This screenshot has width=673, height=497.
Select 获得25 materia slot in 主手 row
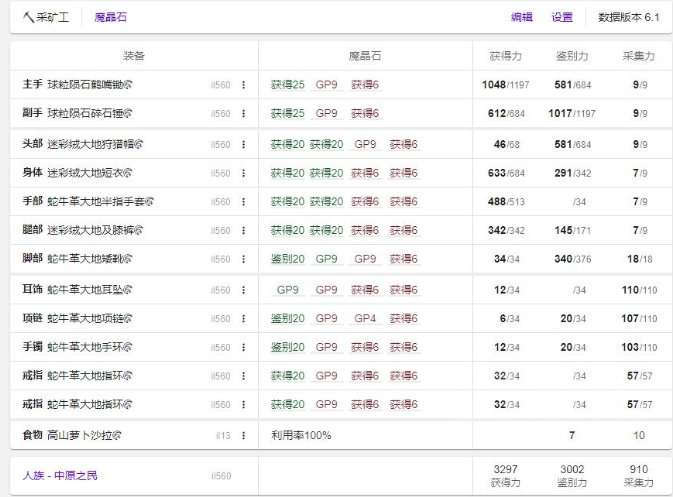coord(288,85)
